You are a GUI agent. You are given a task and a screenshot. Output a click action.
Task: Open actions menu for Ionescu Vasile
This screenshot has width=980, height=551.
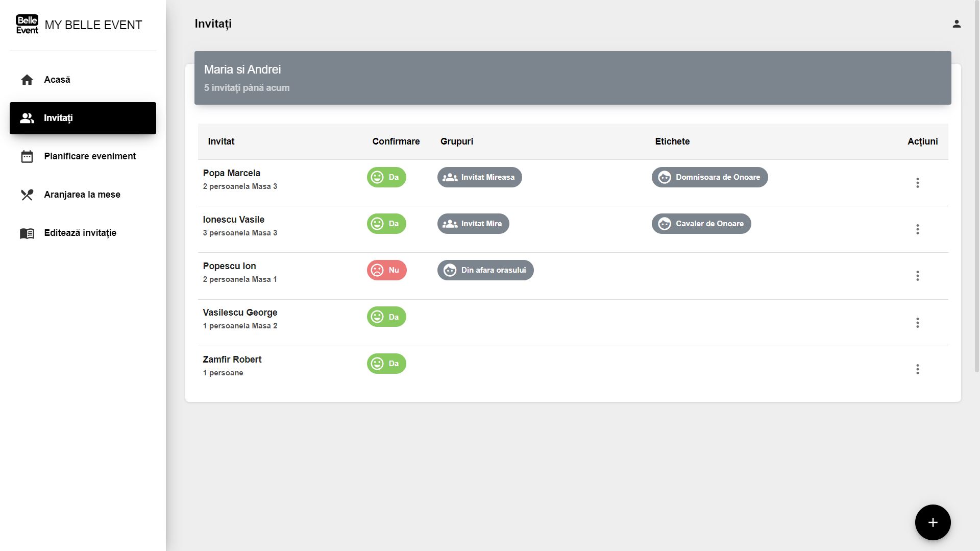pyautogui.click(x=917, y=229)
